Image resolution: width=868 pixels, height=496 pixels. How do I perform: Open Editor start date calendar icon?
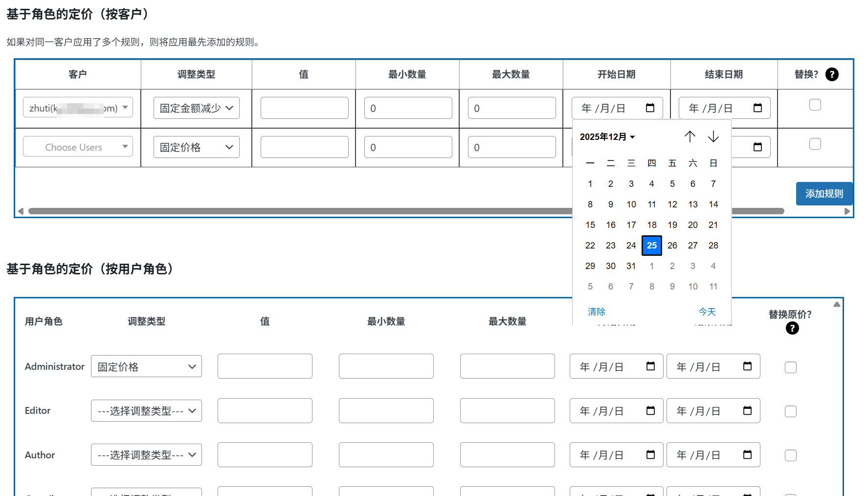[x=650, y=410]
